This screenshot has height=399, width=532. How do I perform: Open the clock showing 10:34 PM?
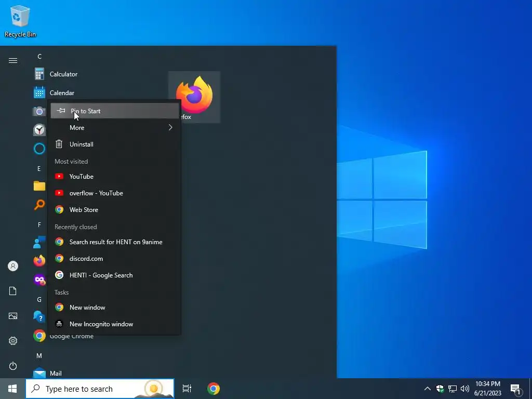[487, 389]
